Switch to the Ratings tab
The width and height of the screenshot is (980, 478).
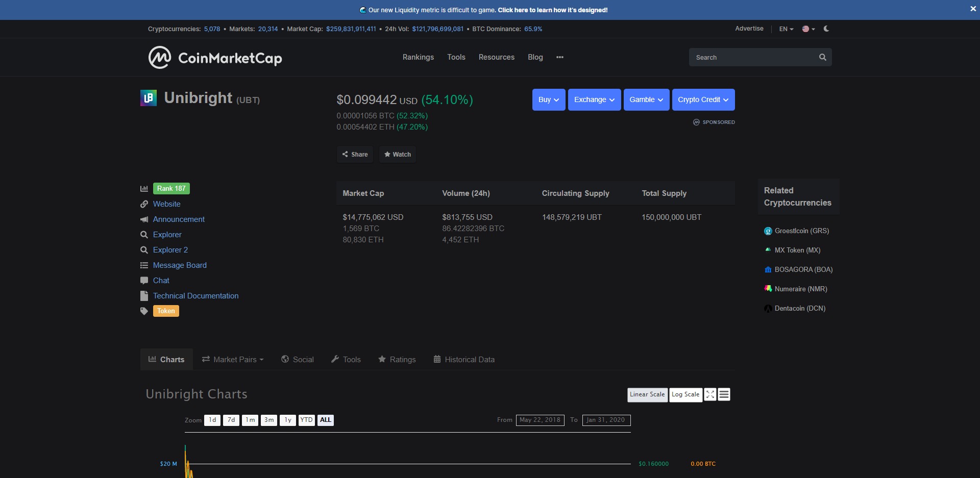[x=397, y=360]
